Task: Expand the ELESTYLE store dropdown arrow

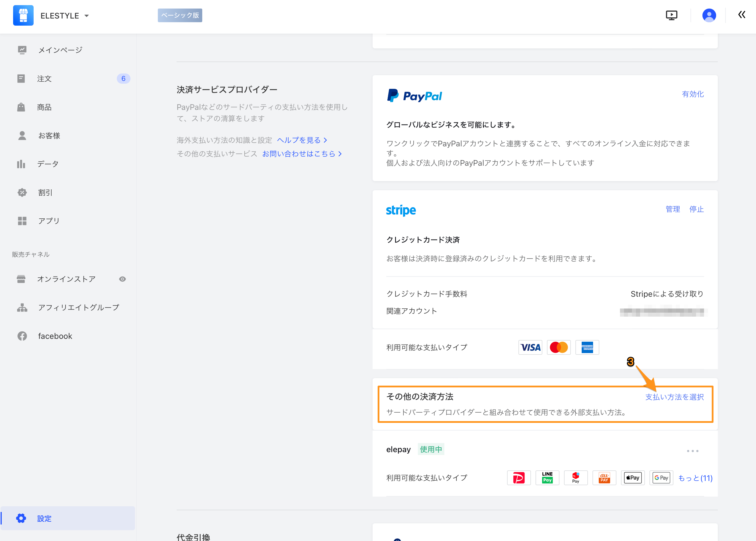Action: [87, 16]
